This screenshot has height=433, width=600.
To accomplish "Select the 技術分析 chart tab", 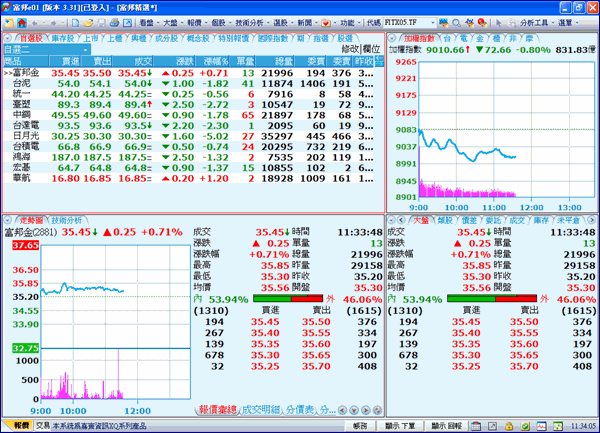I will point(67,219).
